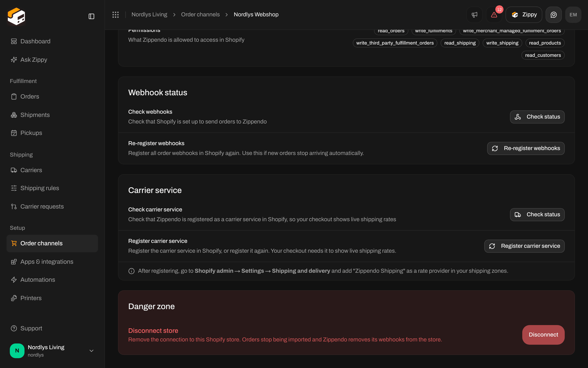588x368 pixels.
Task: Click the Orders clipboard icon
Action: (x=14, y=97)
